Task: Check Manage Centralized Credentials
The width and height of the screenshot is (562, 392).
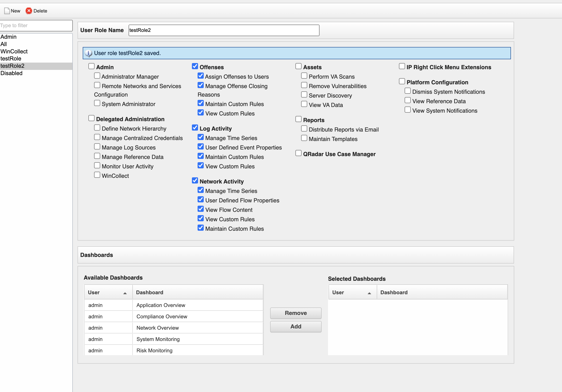Action: [x=97, y=137]
